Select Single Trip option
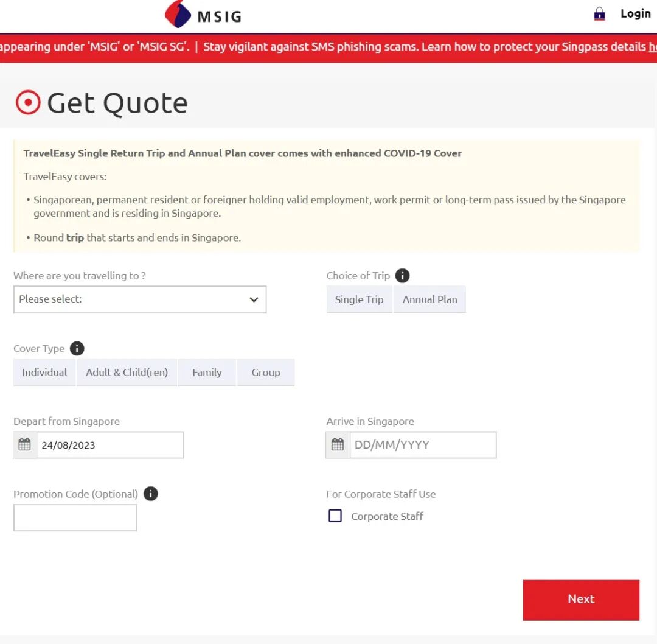 coord(359,299)
